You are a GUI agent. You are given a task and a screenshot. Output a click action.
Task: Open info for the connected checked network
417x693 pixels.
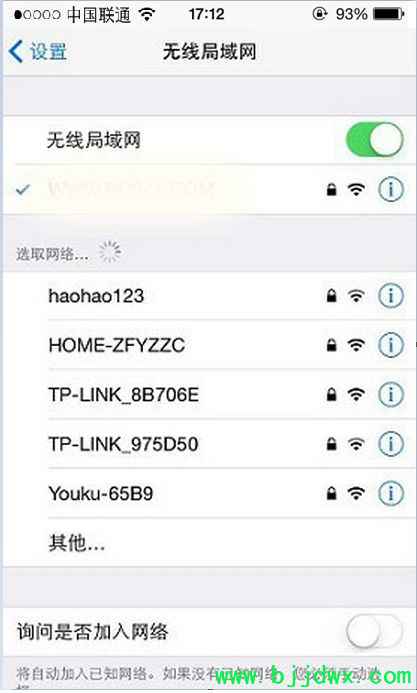[x=391, y=190]
